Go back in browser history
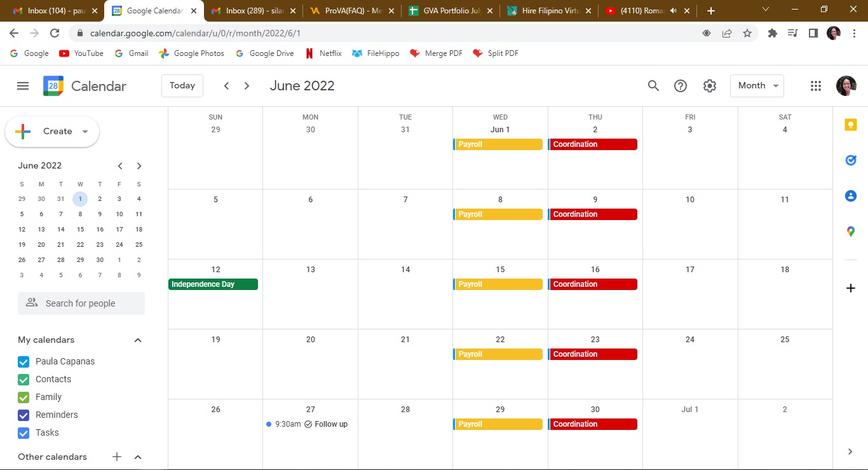 (14, 33)
